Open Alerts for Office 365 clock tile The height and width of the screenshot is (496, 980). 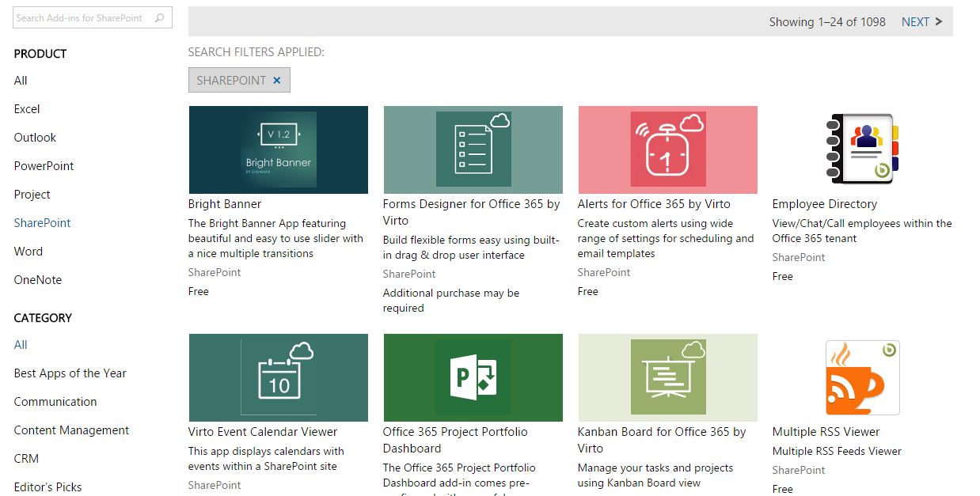tap(667, 150)
